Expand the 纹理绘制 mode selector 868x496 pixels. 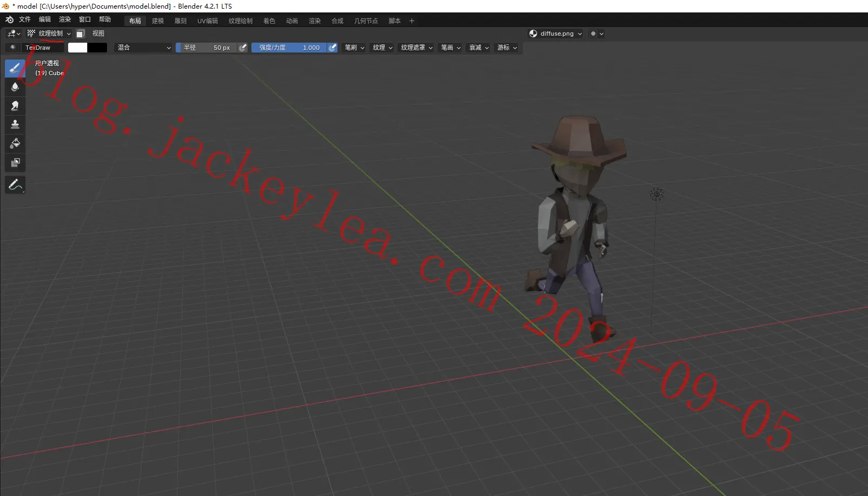point(49,34)
